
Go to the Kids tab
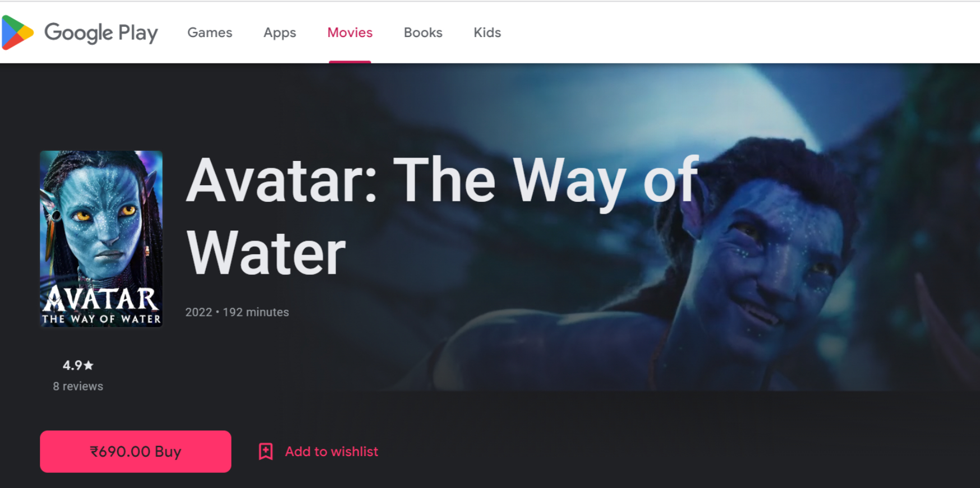coord(487,33)
